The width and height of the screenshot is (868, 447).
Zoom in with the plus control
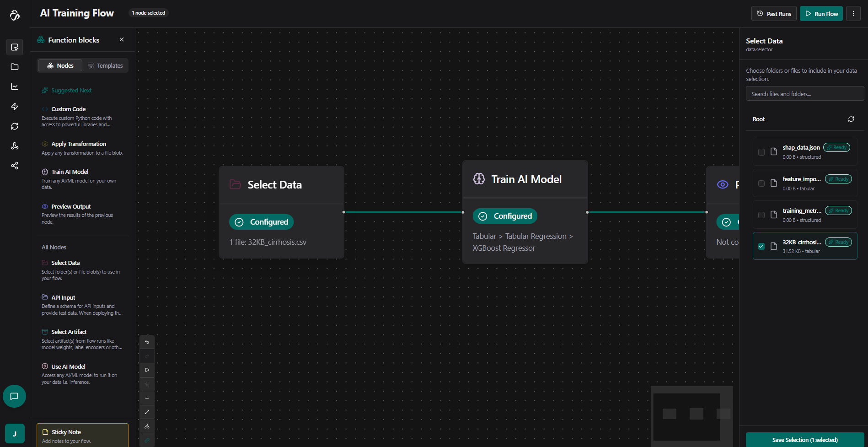(147, 384)
